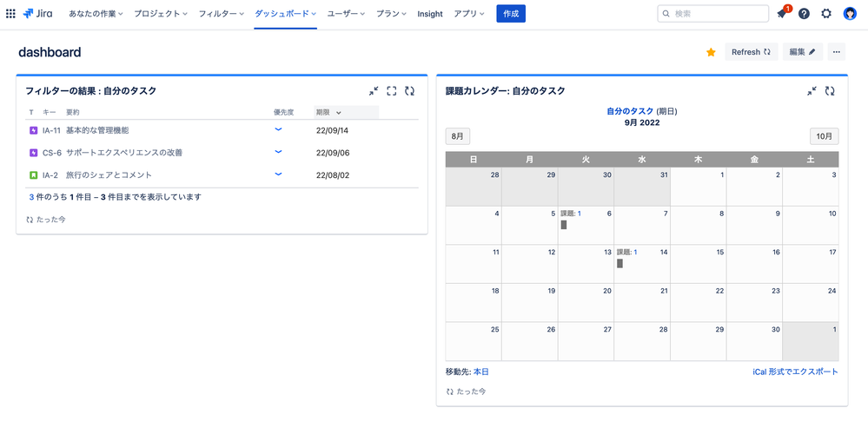
Task: Click the 9月 2022 month heading
Action: point(642,122)
